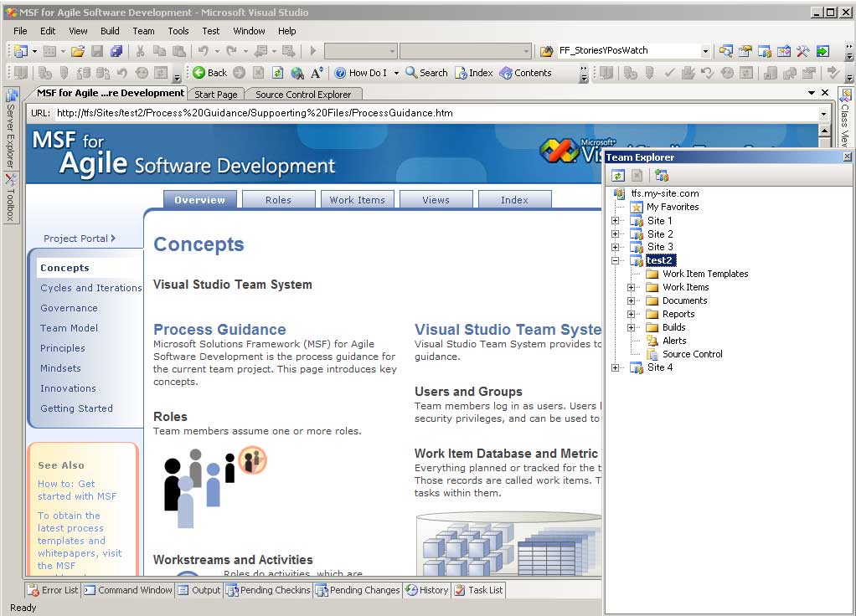Click the Project Portal link

(x=80, y=239)
